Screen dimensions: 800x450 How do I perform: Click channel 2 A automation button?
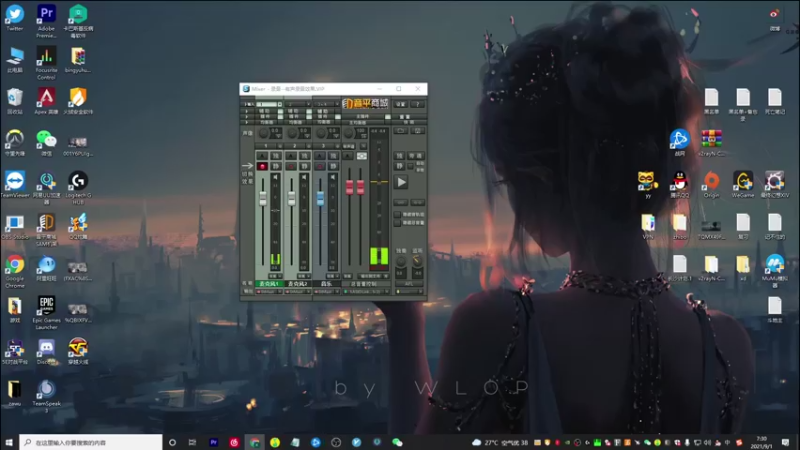[x=291, y=156]
